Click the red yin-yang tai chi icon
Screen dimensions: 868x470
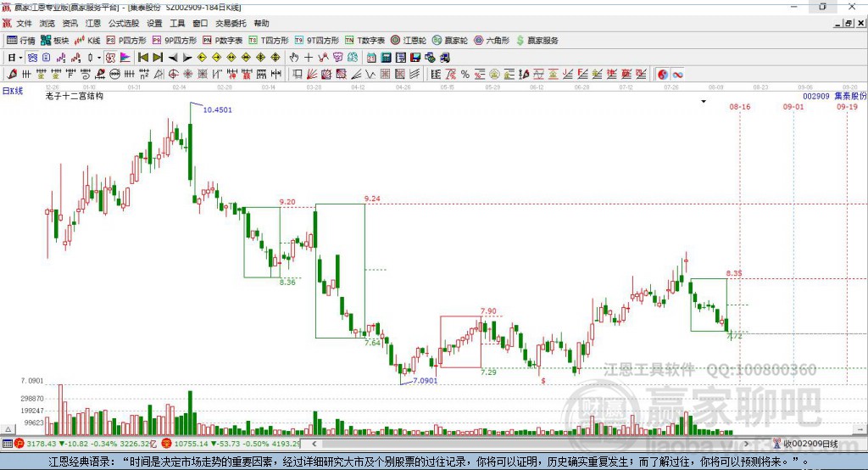(x=663, y=75)
